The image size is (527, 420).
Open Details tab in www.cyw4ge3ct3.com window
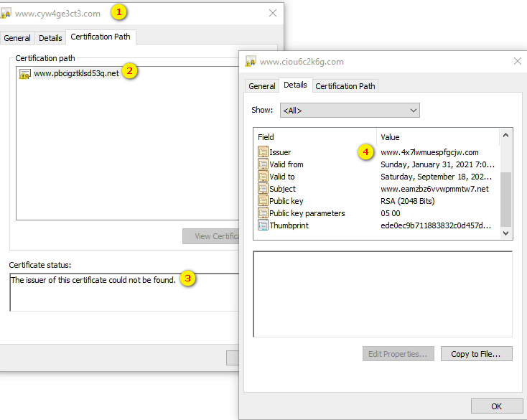pos(50,38)
